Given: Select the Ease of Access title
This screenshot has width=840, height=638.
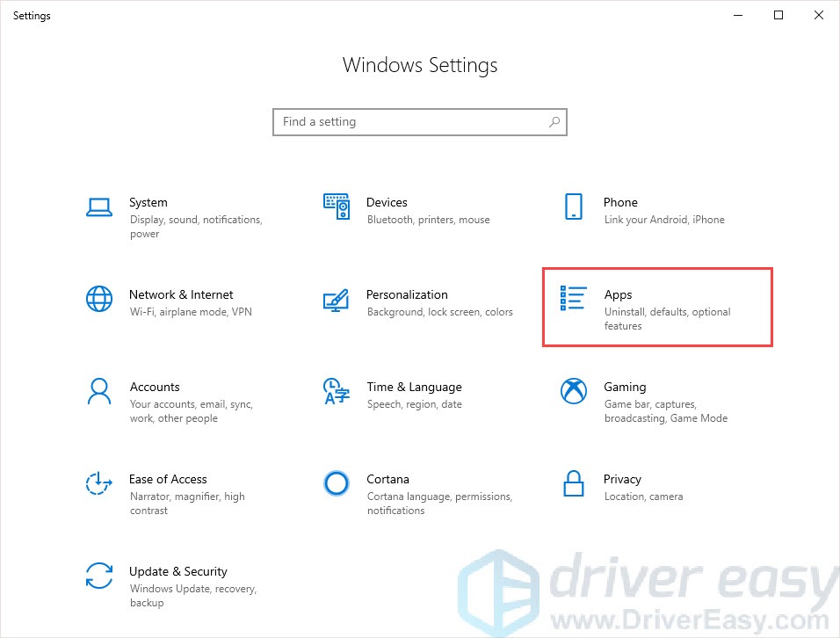Looking at the screenshot, I should coord(168,479).
